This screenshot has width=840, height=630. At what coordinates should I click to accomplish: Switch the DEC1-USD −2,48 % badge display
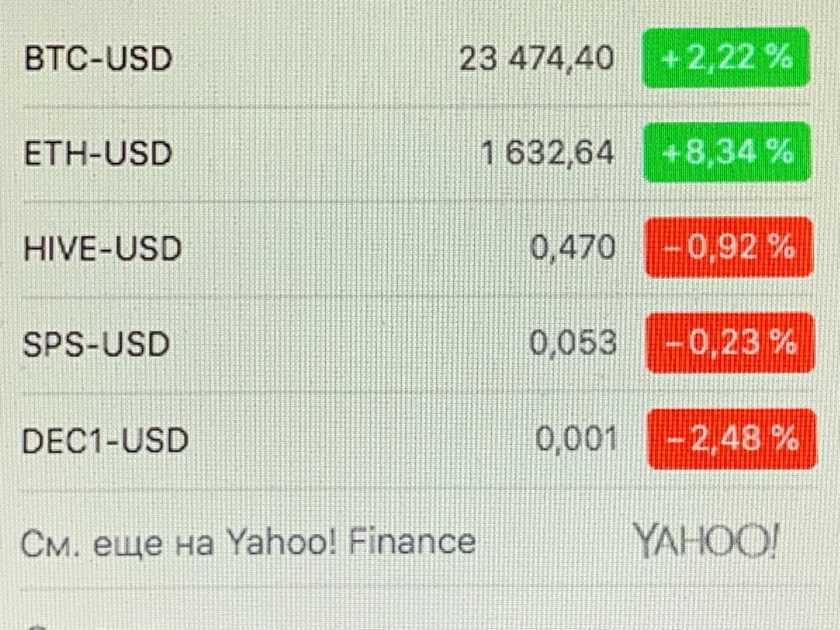(732, 438)
